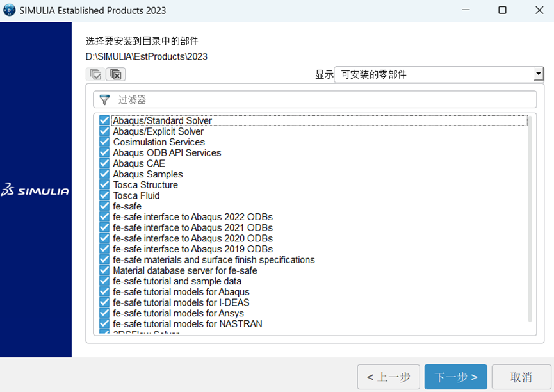Select the Abaqus Samples list entry
The width and height of the screenshot is (554, 392).
[147, 174]
